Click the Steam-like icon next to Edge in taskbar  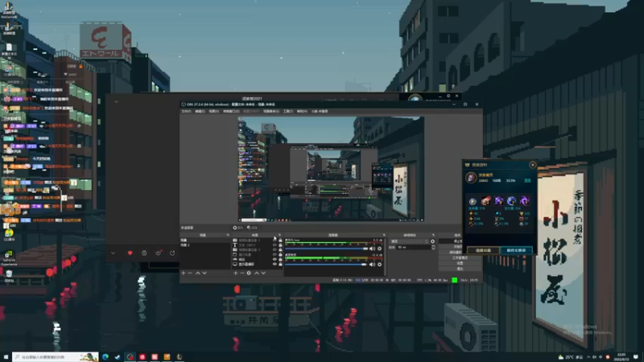(x=118, y=357)
